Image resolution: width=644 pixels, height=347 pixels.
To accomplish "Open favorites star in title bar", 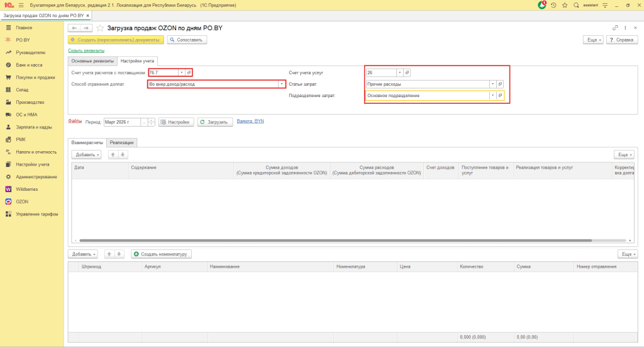I will 565,5.
